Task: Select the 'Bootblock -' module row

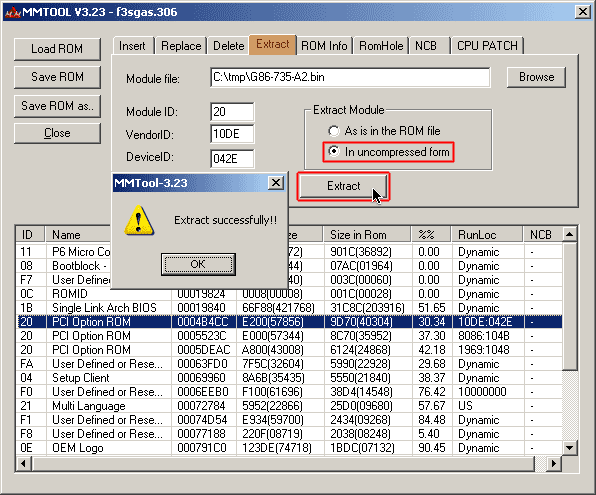Action: 289,266
